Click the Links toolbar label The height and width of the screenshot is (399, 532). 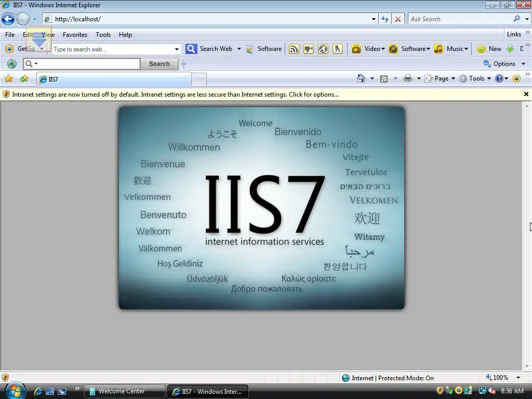[514, 34]
